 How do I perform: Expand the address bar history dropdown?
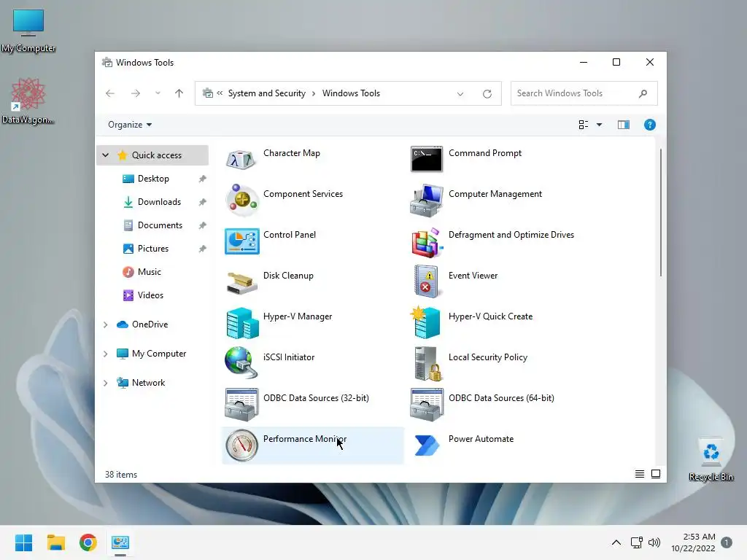pos(460,94)
